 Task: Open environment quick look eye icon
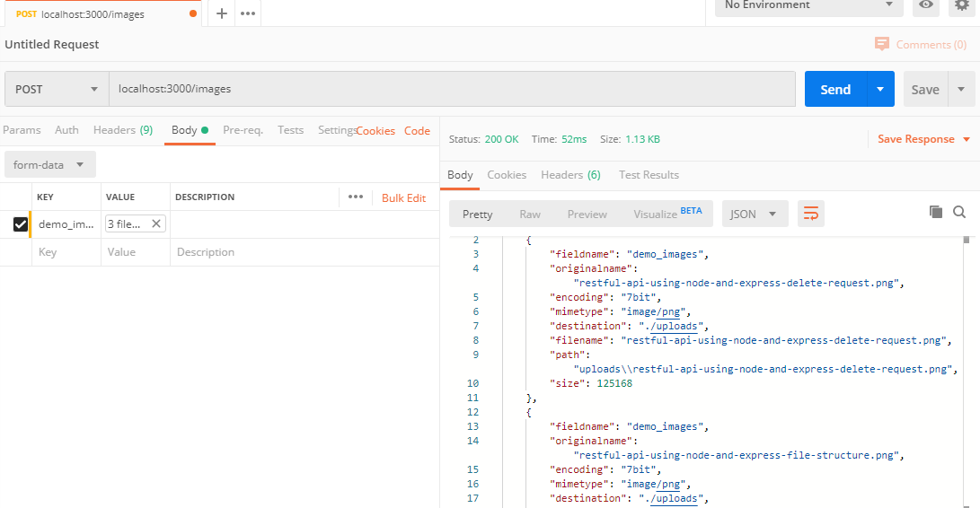tap(926, 5)
